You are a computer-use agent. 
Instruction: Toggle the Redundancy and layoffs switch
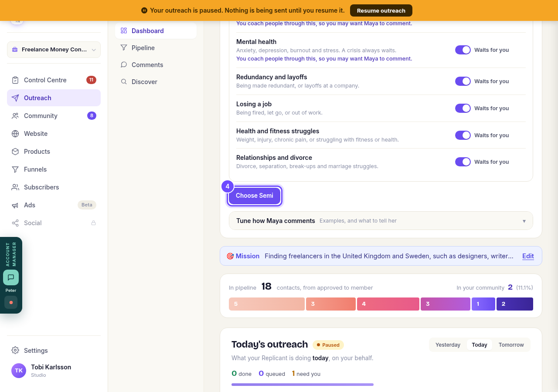pyautogui.click(x=463, y=81)
